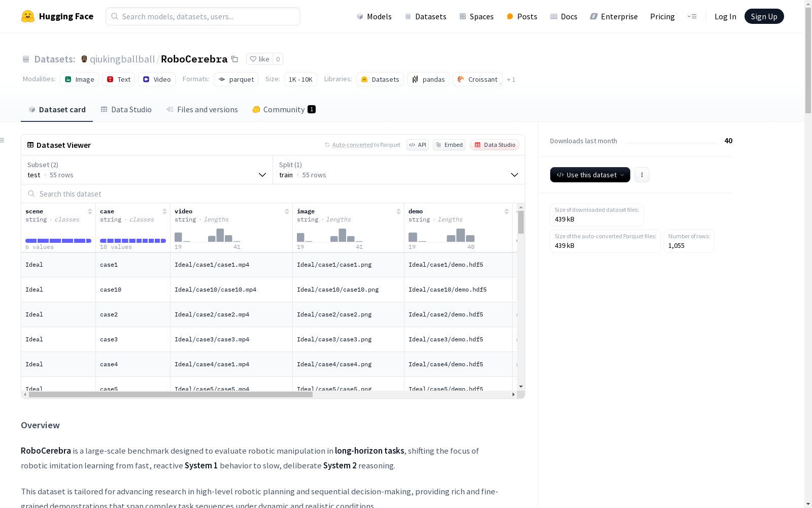Open Enterprise from the navigation
This screenshot has width=812, height=508.
[x=614, y=16]
